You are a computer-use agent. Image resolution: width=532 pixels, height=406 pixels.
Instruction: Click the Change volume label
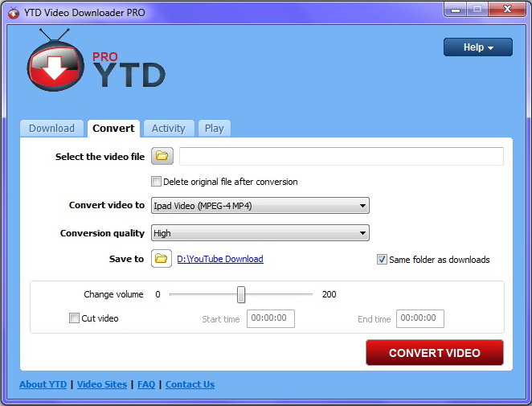point(113,294)
